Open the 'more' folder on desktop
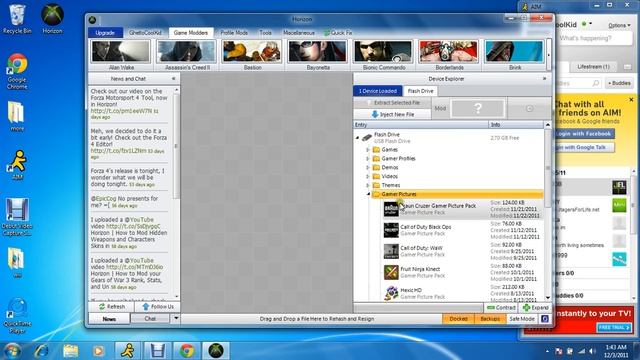 pos(17,116)
